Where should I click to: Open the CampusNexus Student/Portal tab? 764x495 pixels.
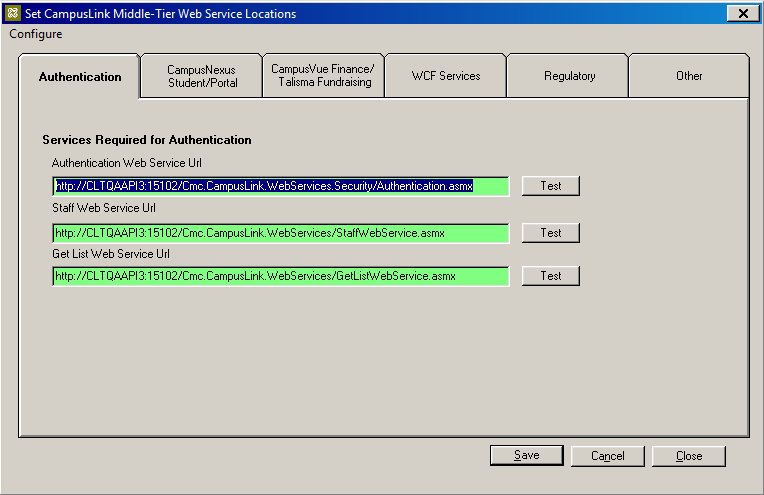[x=202, y=76]
